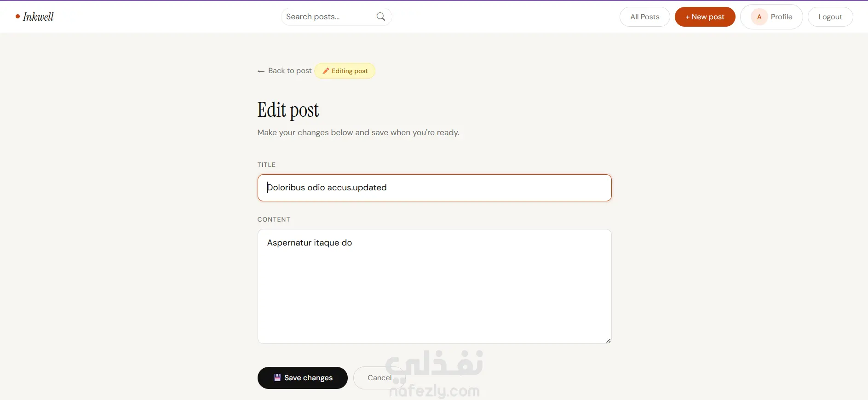Open the Inkwell home logo
This screenshot has height=400, width=868.
pyautogui.click(x=34, y=17)
